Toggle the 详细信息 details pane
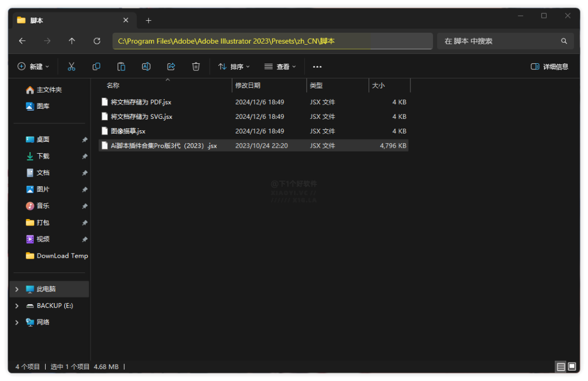The width and height of the screenshot is (588, 381). [549, 66]
